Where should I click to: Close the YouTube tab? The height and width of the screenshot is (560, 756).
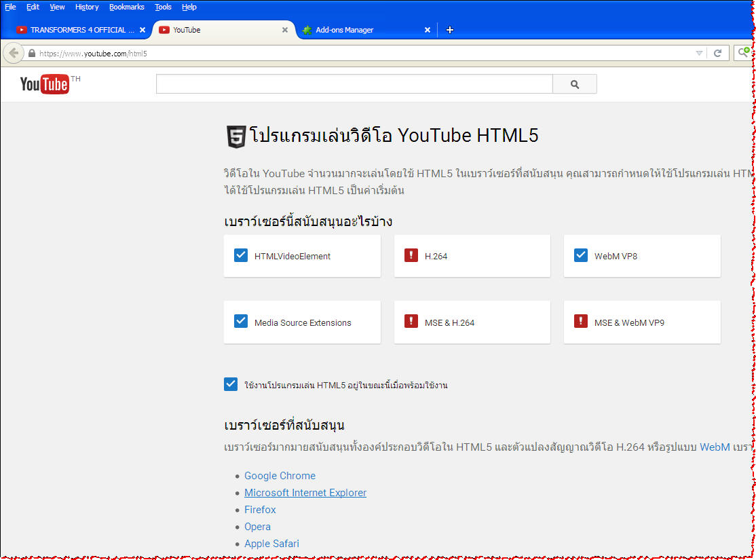[285, 30]
